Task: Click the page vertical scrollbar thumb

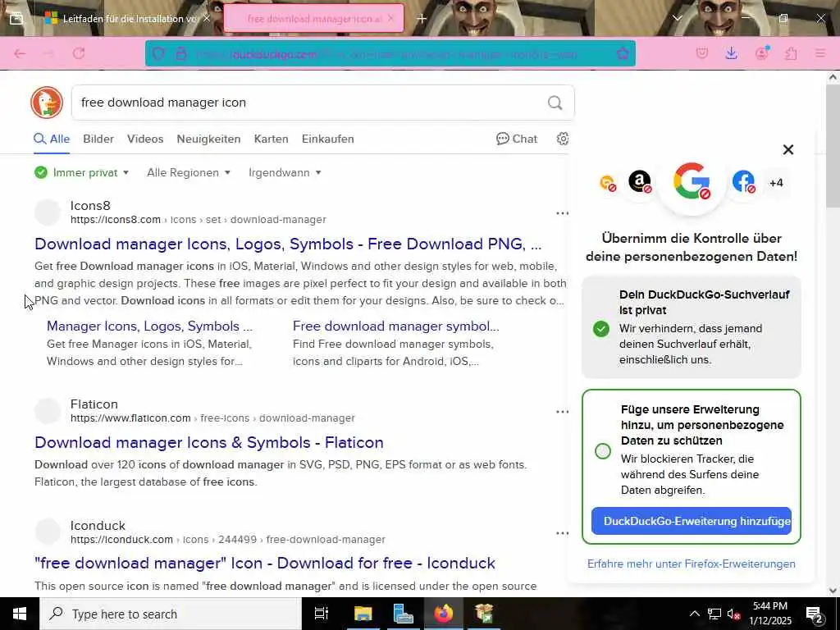Action: (x=833, y=146)
